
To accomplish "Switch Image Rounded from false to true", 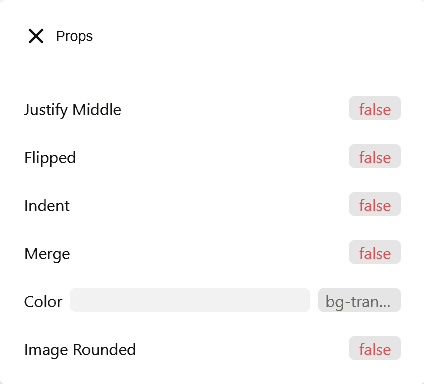I will pos(375,348).
